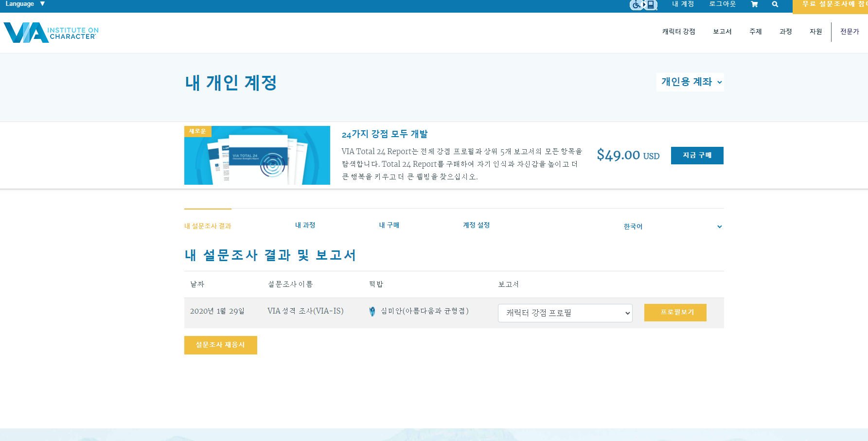Viewport: 868px width, 441px height.
Task: Switch to the 내 구매 tab
Action: pos(389,225)
